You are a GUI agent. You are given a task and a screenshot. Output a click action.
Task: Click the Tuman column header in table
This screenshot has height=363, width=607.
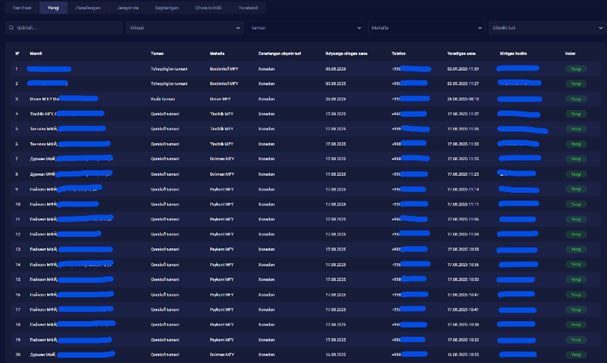click(157, 53)
